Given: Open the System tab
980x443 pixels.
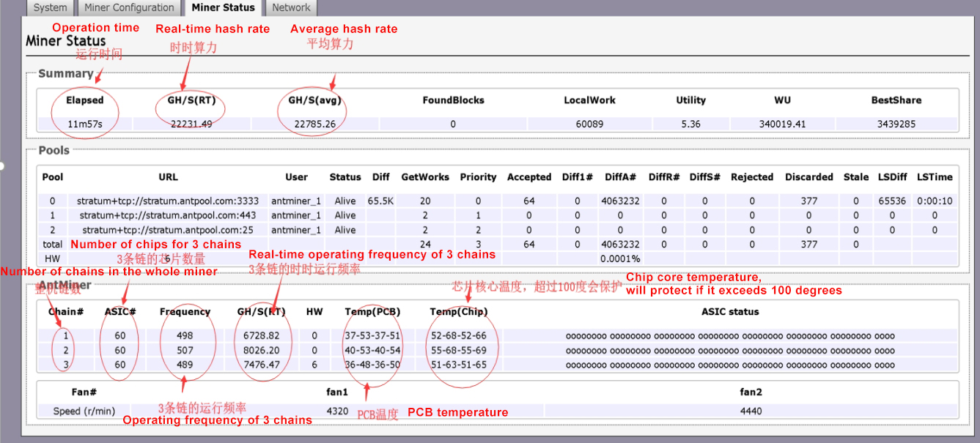Looking at the screenshot, I should tap(51, 8).
